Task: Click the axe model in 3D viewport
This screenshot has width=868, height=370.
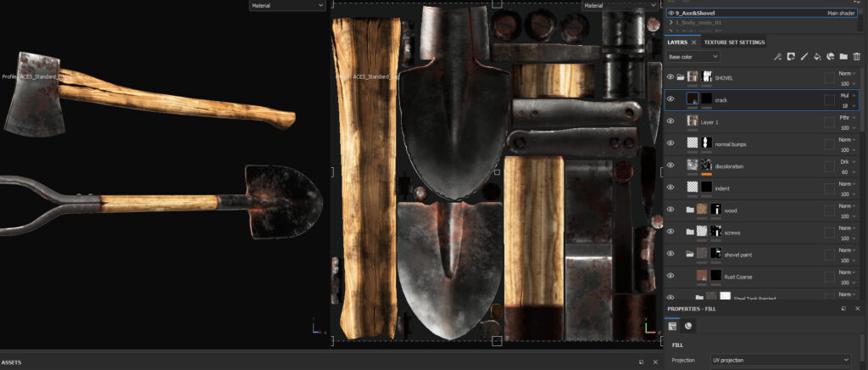Action: tap(149, 95)
